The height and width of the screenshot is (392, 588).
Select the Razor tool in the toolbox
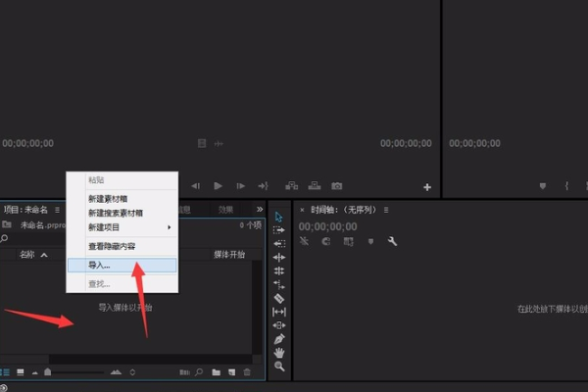click(x=279, y=298)
